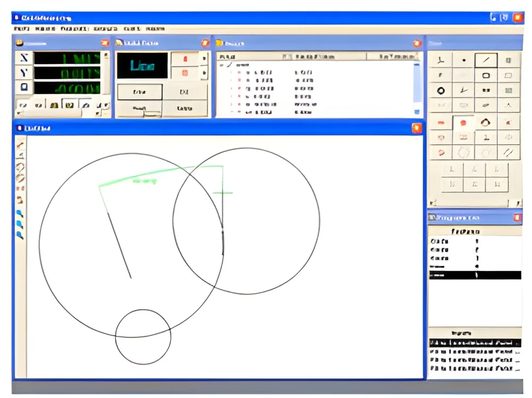The image size is (532, 398).
Task: Click the green X coordinate readout
Action: (67, 59)
